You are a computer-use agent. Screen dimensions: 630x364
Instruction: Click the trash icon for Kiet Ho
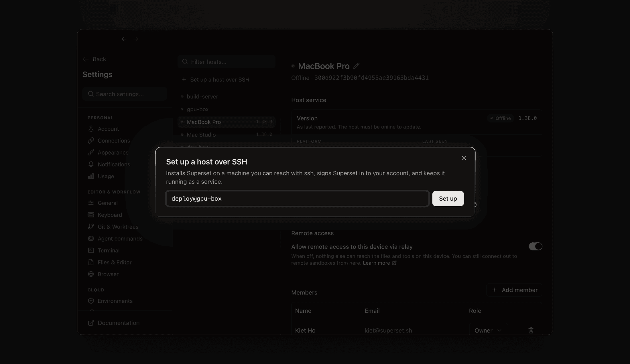531,331
